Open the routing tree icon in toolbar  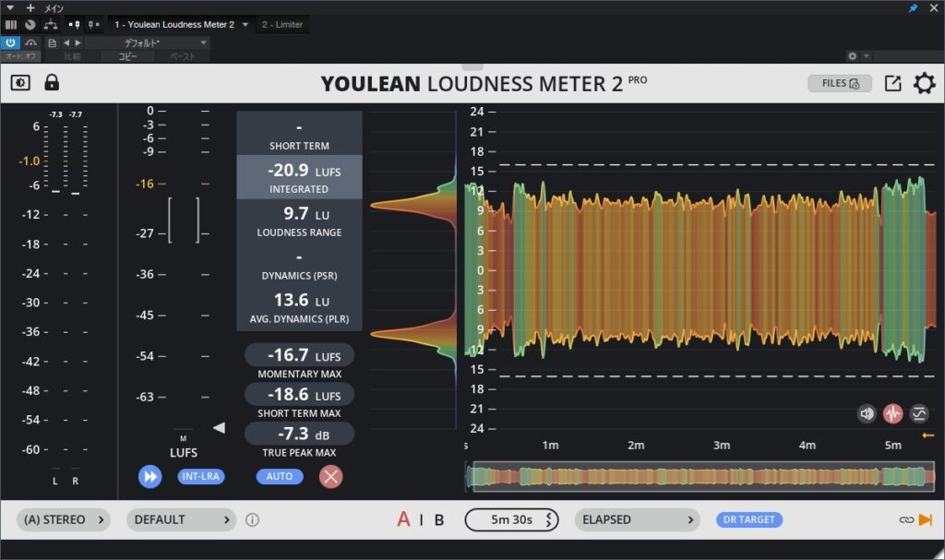click(x=51, y=25)
